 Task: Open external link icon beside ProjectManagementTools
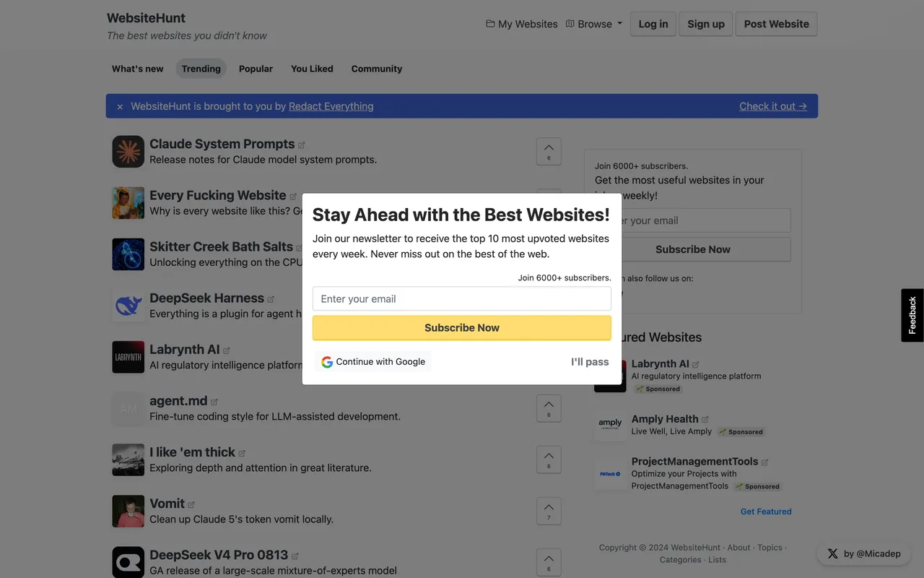coord(765,462)
